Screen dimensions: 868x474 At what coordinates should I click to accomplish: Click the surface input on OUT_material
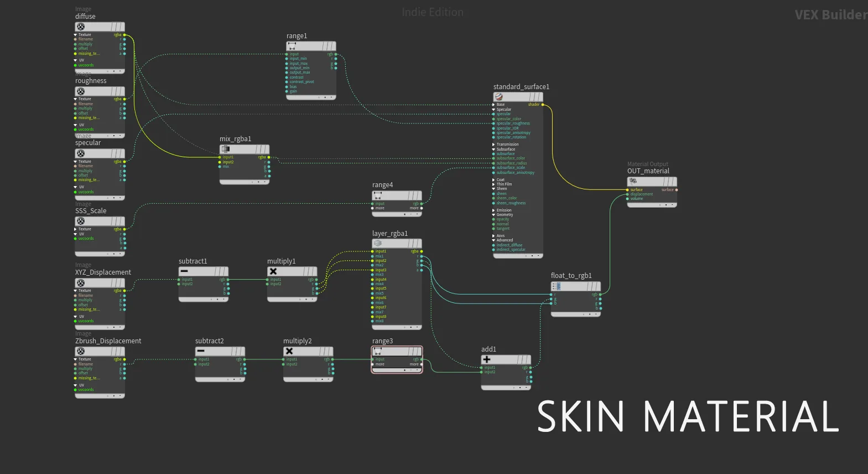[x=627, y=190]
